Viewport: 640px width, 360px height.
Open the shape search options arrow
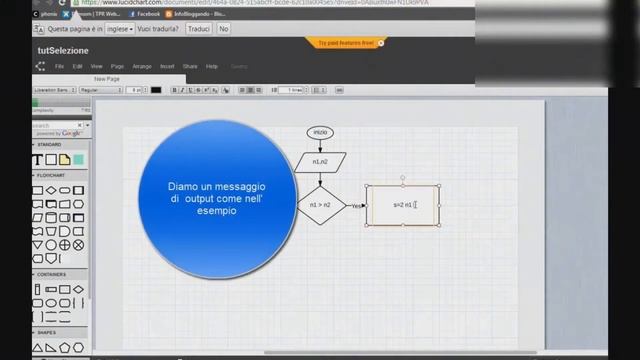point(87,125)
